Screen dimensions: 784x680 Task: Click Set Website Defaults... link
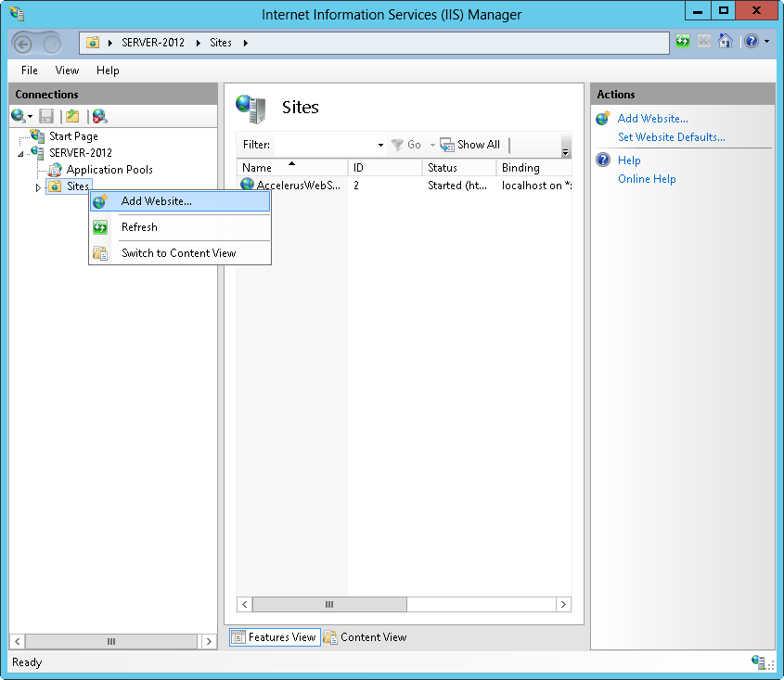click(672, 137)
